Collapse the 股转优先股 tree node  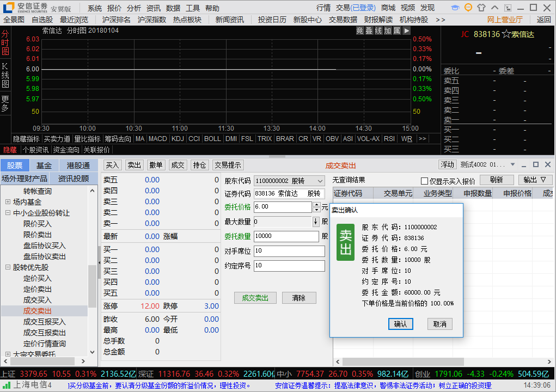point(8,268)
